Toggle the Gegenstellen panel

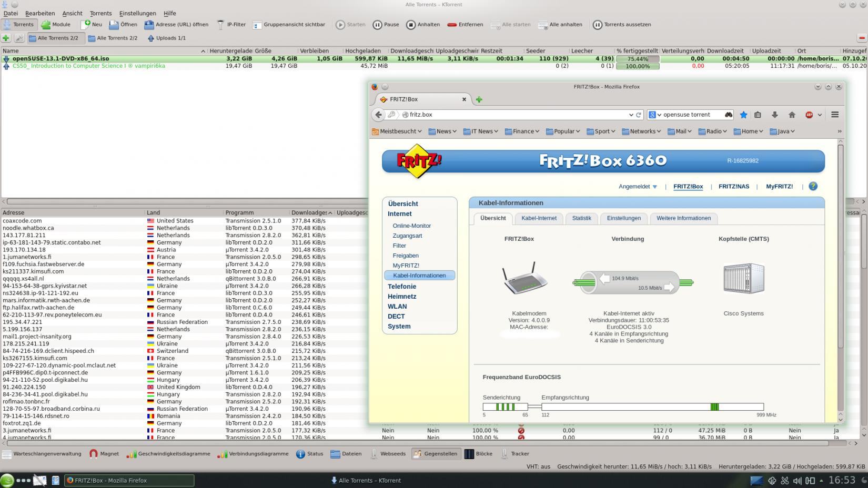(436, 453)
